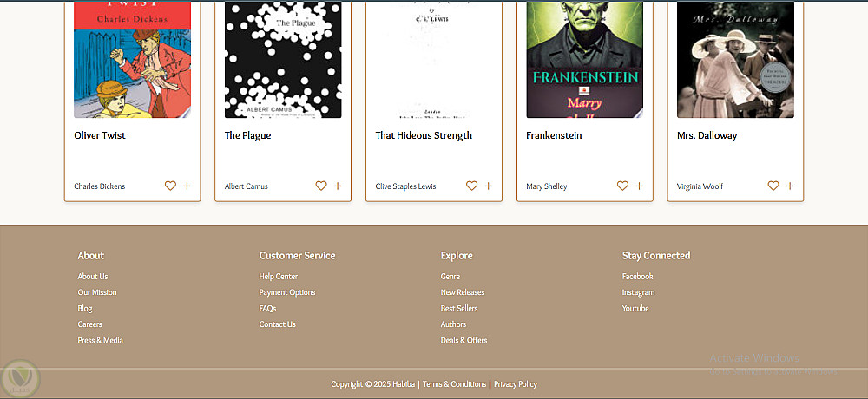868x399 pixels.
Task: Open FAQs under Customer Service
Action: pyautogui.click(x=267, y=309)
